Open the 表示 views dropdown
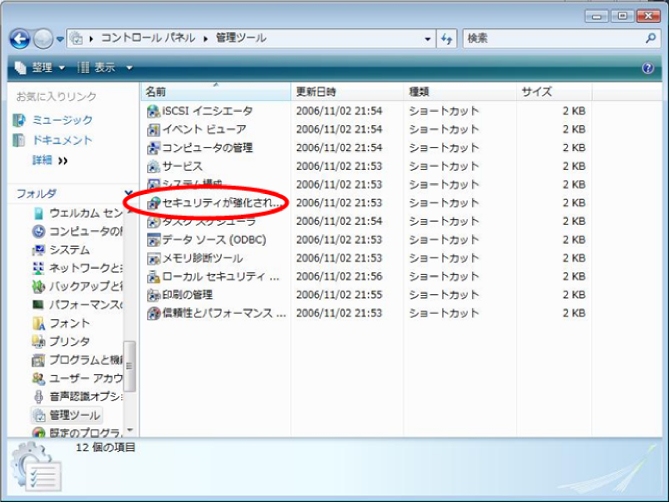The image size is (670, 503). tap(105, 68)
